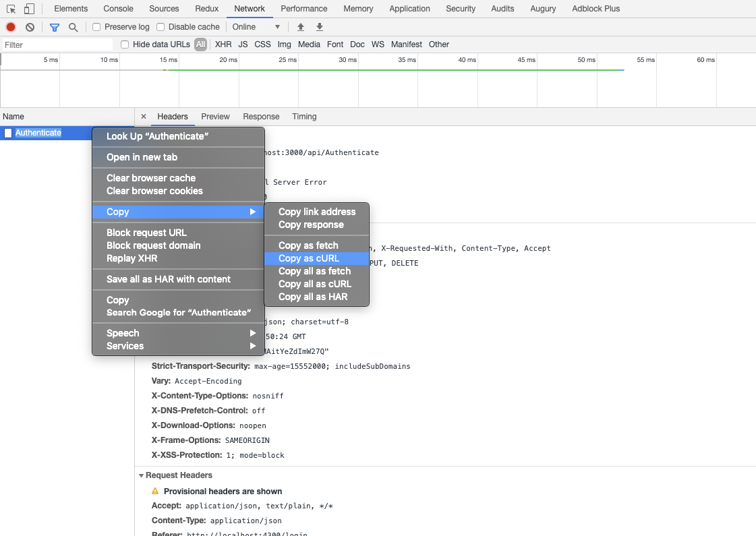
Task: Enable Disable cache
Action: [160, 26]
